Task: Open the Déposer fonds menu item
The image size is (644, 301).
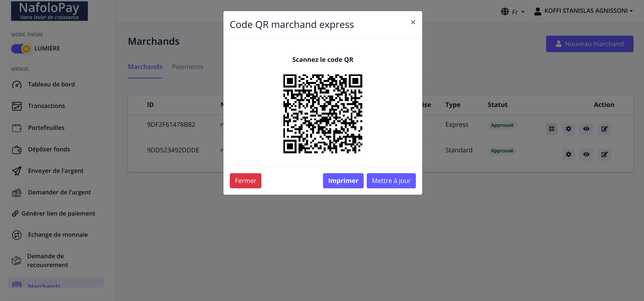Action: click(x=49, y=149)
